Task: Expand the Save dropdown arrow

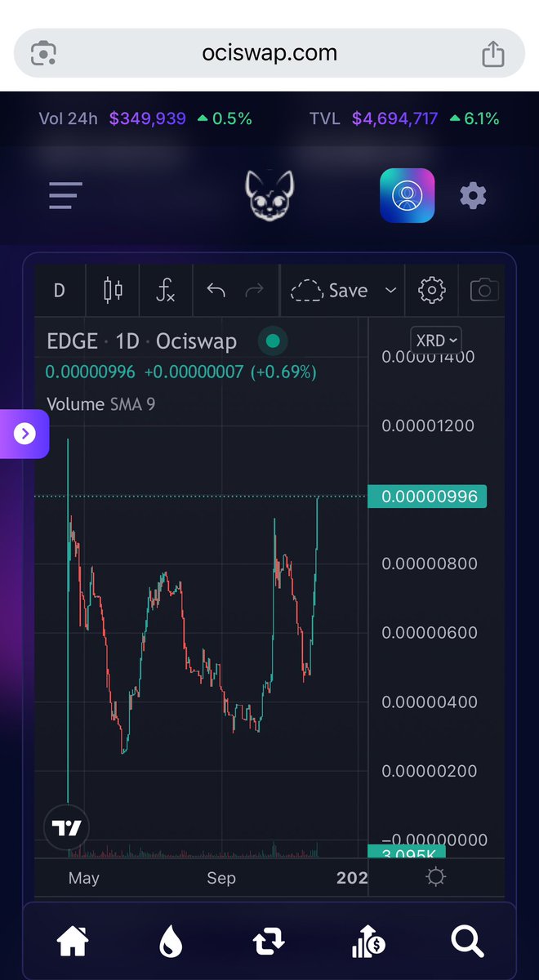Action: (x=390, y=291)
